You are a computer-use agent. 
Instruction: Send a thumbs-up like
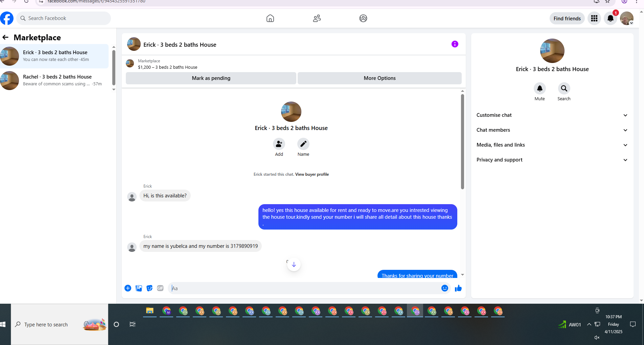(458, 288)
